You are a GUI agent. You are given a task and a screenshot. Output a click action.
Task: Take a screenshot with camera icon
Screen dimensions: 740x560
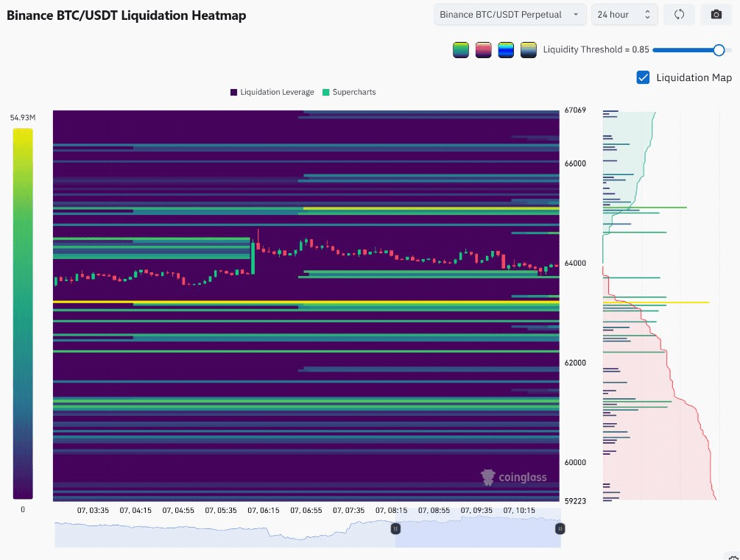click(716, 15)
